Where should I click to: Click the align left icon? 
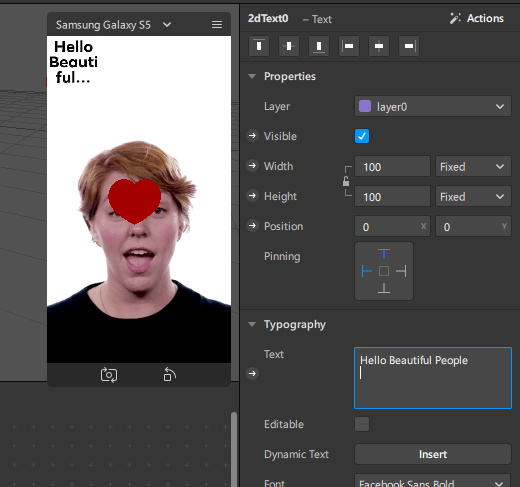[x=349, y=46]
